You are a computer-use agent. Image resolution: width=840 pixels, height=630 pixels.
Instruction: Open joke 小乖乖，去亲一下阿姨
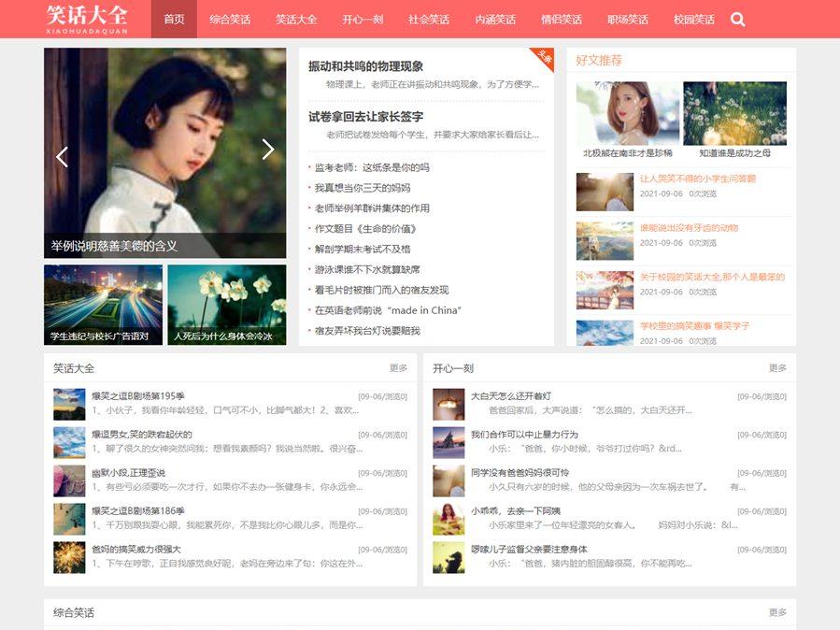click(516, 511)
